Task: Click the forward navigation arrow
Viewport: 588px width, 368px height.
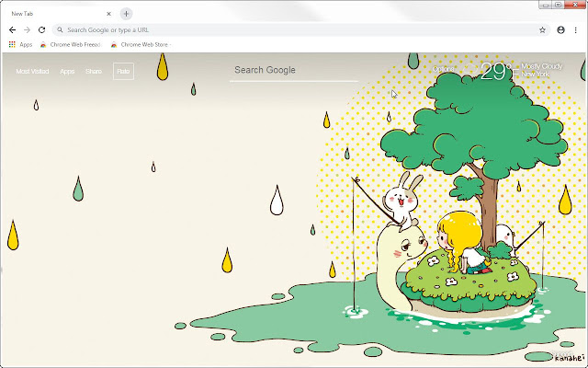Action: 27,30
